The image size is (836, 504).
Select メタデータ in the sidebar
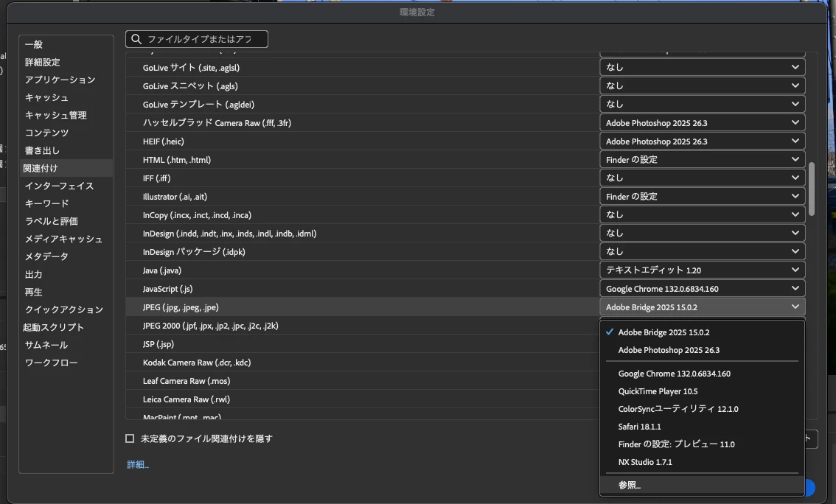tap(46, 256)
